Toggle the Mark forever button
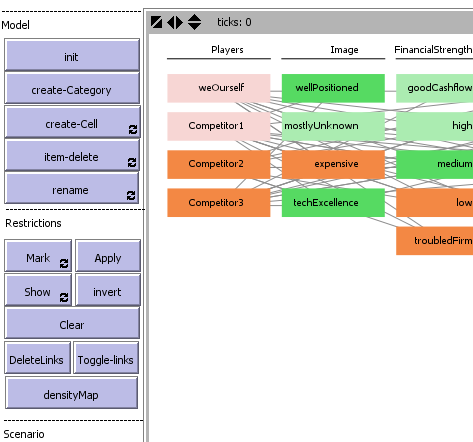 pos(38,255)
